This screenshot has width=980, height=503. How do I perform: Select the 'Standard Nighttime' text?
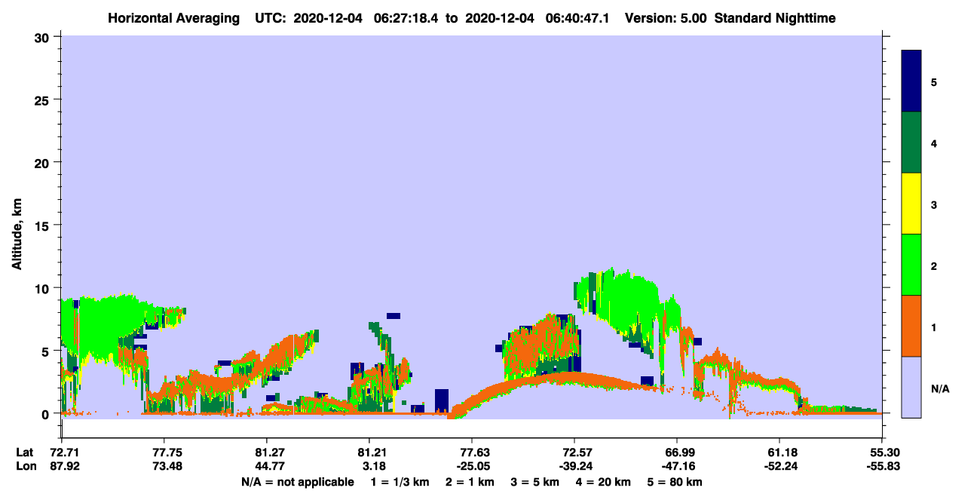[775, 17]
